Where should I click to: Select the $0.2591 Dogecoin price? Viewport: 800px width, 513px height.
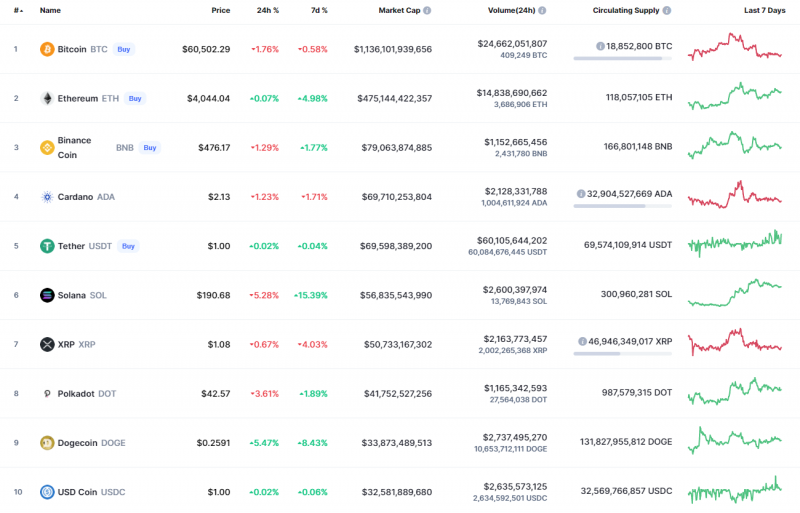pyautogui.click(x=213, y=443)
